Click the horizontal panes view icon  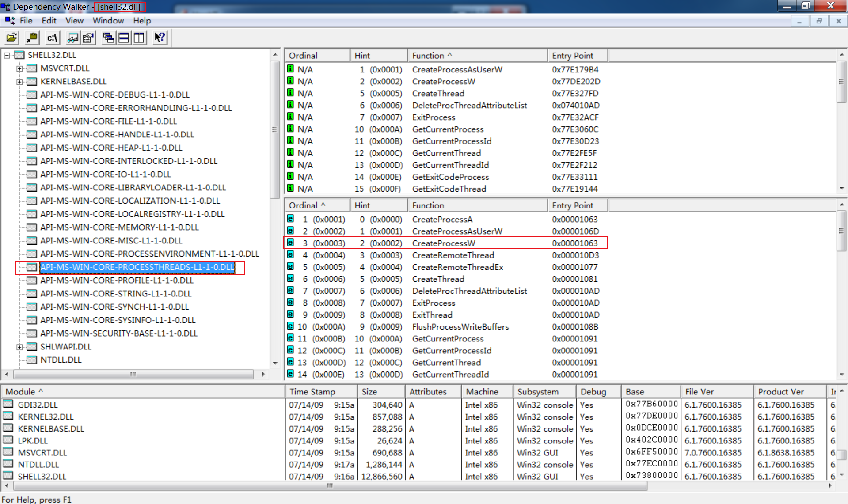[x=123, y=38]
